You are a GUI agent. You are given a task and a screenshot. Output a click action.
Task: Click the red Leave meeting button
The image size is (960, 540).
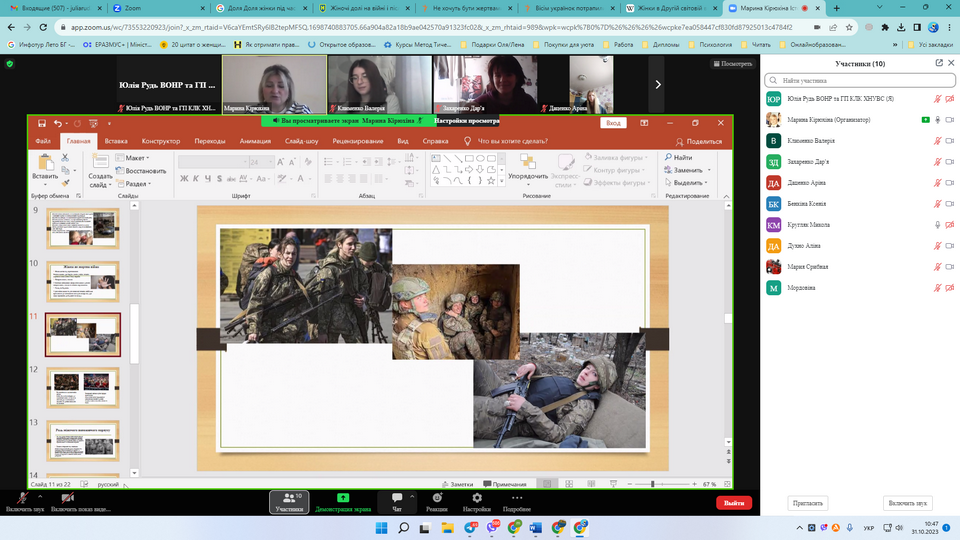click(733, 503)
